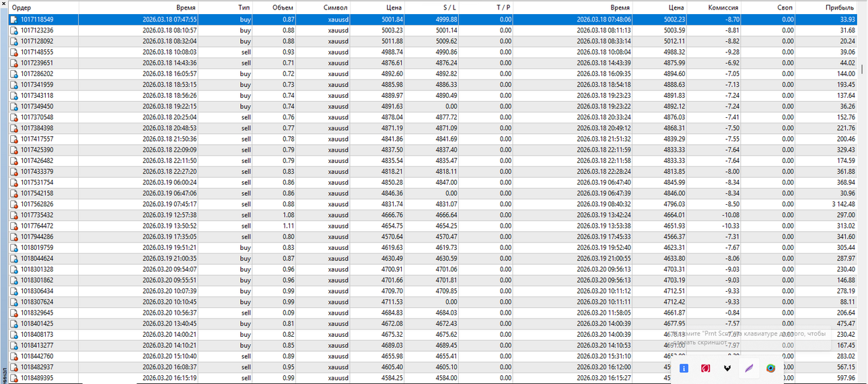Select order number 1017425390
Viewport: 868px width, 384px height.
[x=37, y=150]
